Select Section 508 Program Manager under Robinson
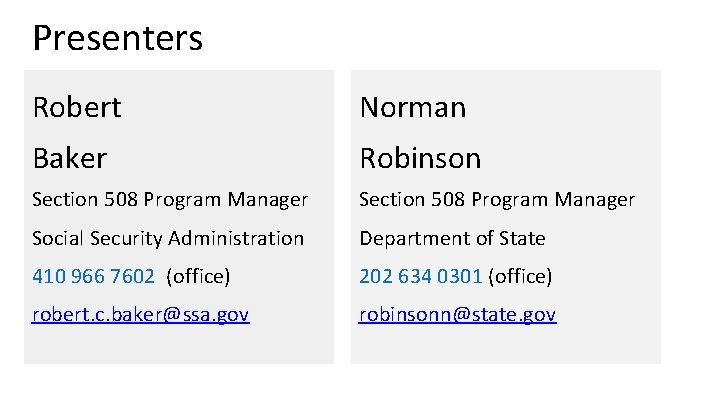 496,200
